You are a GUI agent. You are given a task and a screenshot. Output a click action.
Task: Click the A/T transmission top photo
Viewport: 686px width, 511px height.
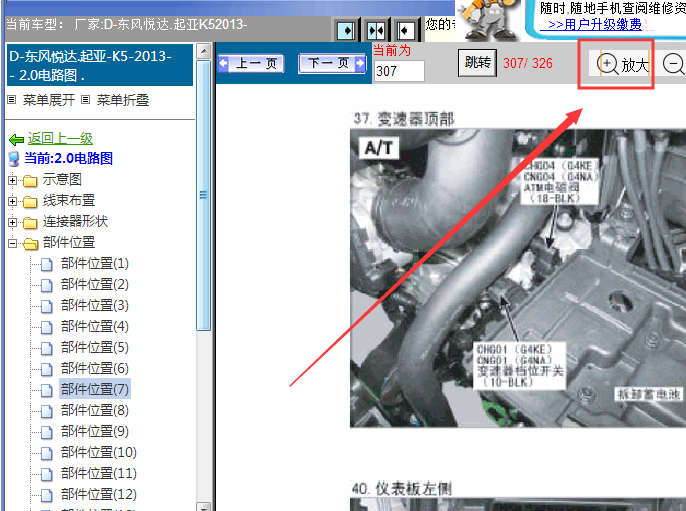tap(518, 278)
